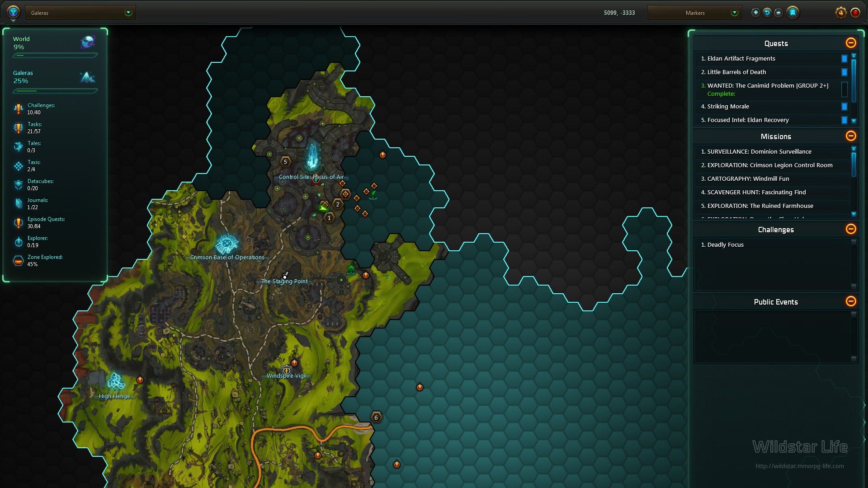Screen dimensions: 868x488
Task: Click Missions list scrollbar thumb
Action: (x=854, y=164)
